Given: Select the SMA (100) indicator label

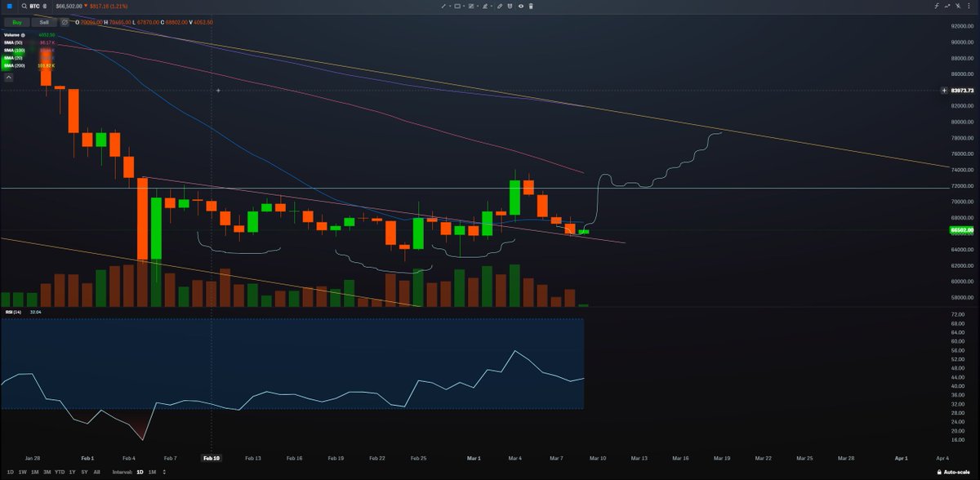Looking at the screenshot, I should [x=14, y=51].
